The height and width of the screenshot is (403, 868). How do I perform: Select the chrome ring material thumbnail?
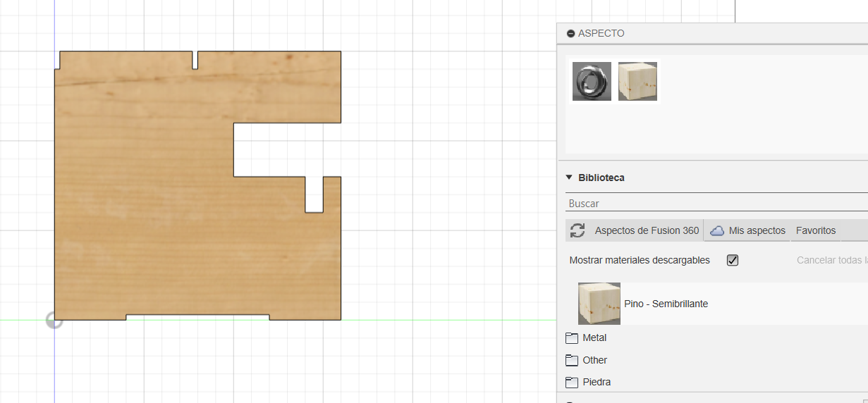(x=592, y=82)
